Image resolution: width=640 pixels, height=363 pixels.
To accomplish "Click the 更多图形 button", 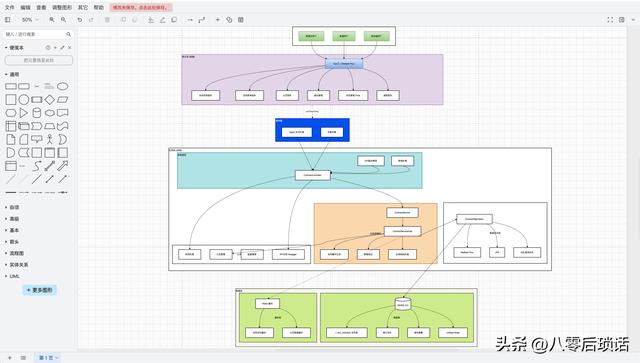I will [40, 290].
